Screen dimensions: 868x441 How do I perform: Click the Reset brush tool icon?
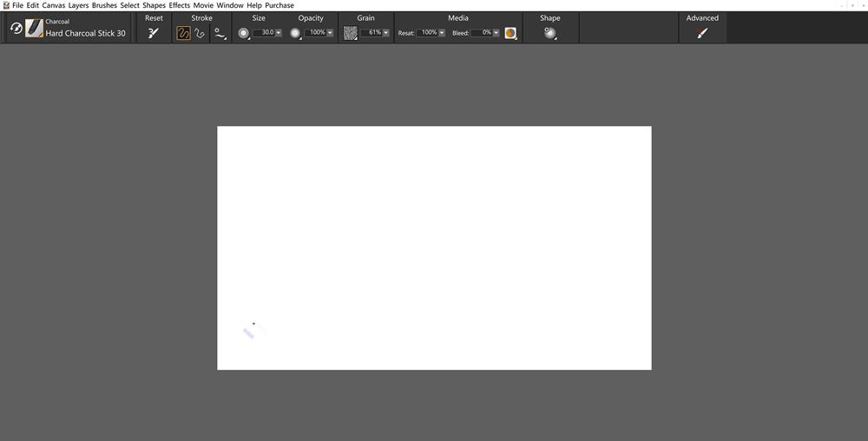tap(154, 33)
